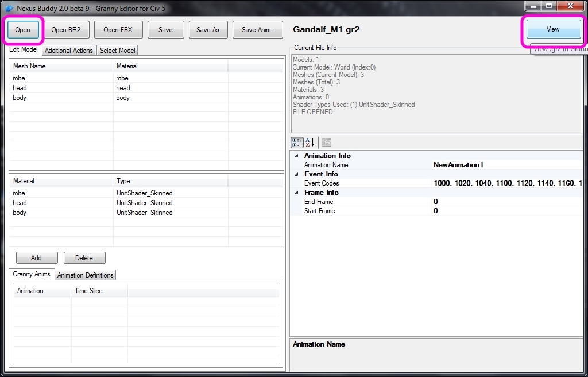
Task: Click the Time Slice column header
Action: (99, 291)
